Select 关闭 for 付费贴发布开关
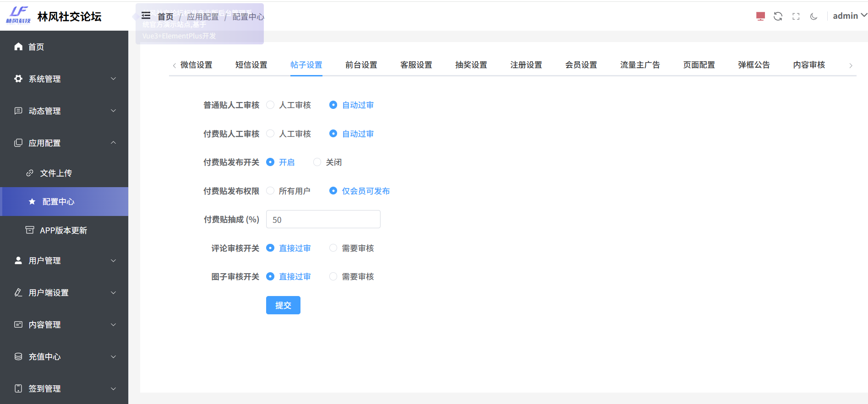Image resolution: width=868 pixels, height=404 pixels. (317, 162)
